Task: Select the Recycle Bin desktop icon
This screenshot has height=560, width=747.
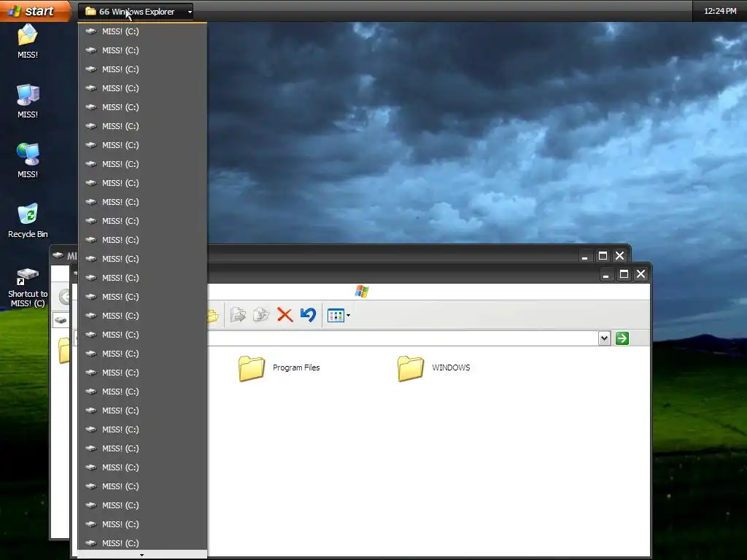Action: [28, 221]
